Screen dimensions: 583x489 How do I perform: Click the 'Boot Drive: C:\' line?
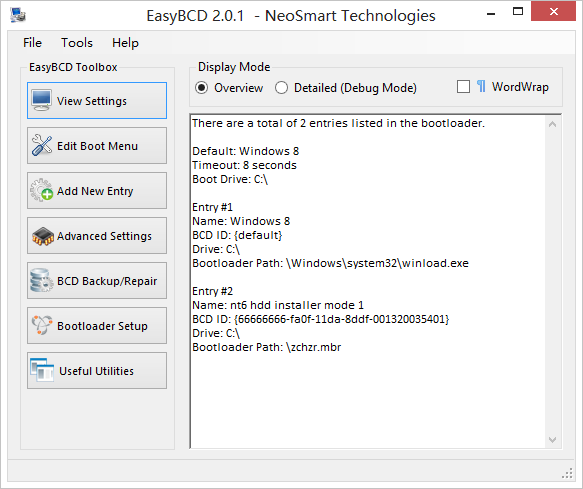230,179
